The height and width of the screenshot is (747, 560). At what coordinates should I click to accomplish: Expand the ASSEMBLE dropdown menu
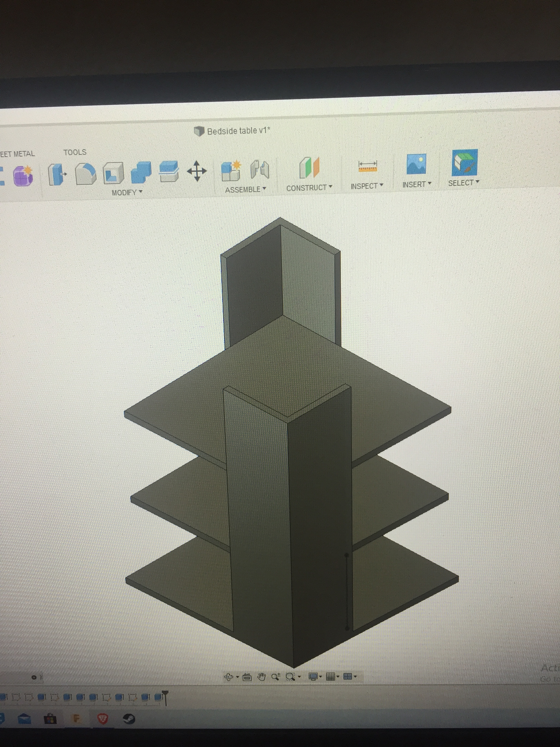(x=246, y=189)
